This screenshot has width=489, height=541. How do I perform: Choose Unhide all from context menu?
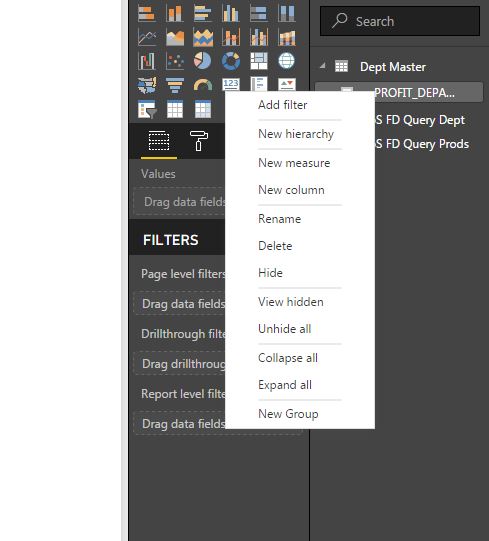285,329
